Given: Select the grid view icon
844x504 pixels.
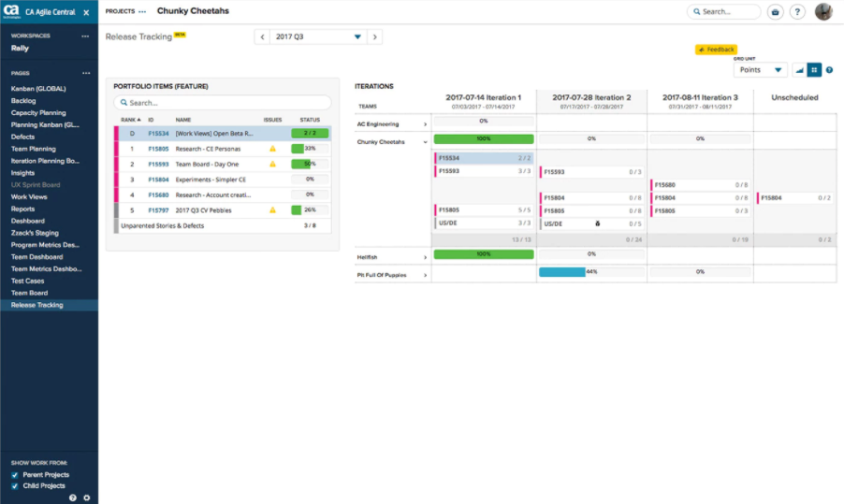Looking at the screenshot, I should [x=814, y=70].
